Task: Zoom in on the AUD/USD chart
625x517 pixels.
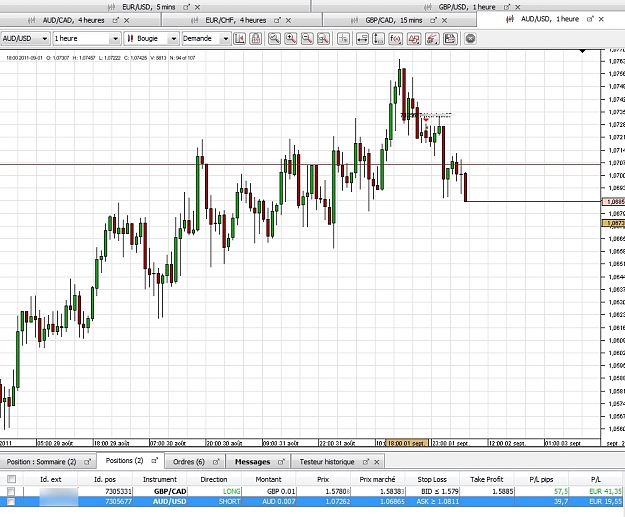Action: click(291, 39)
